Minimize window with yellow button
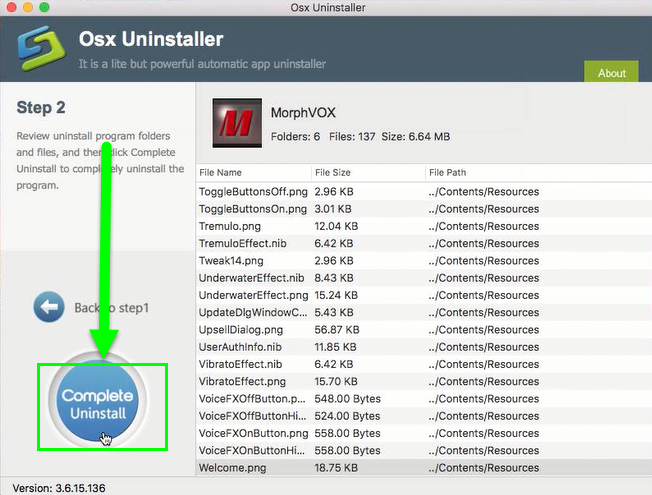The width and height of the screenshot is (652, 495). tap(27, 7)
